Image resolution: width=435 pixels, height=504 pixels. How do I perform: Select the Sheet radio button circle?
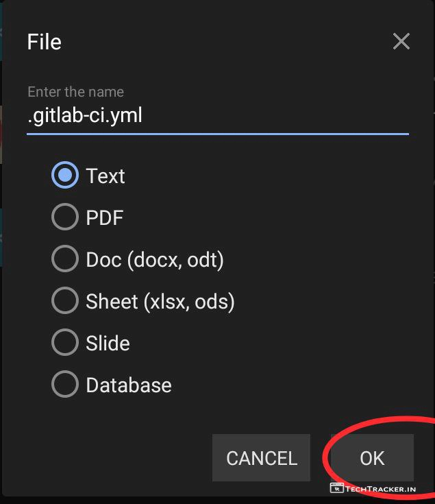(x=65, y=302)
